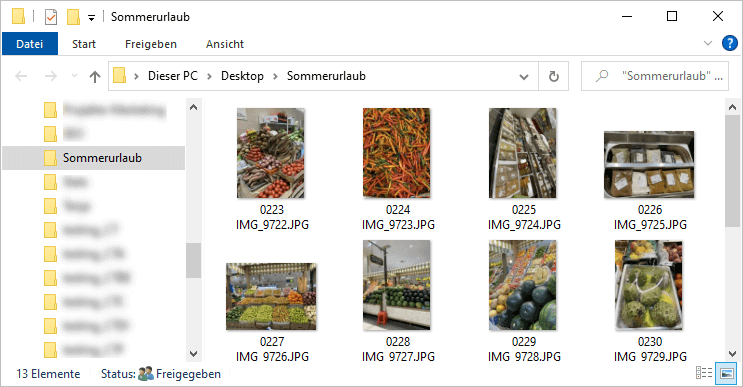Maximize the Sommerurlaub window
The height and width of the screenshot is (387, 743).
(x=672, y=17)
